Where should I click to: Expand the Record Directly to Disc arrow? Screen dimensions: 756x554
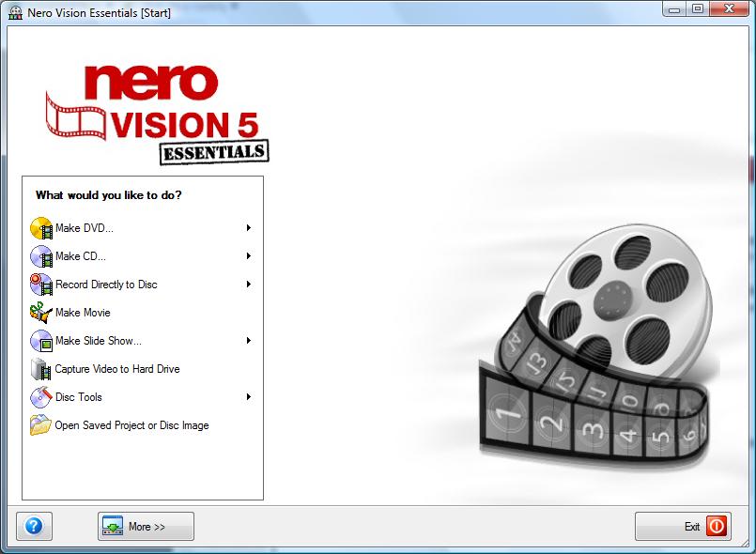(248, 284)
